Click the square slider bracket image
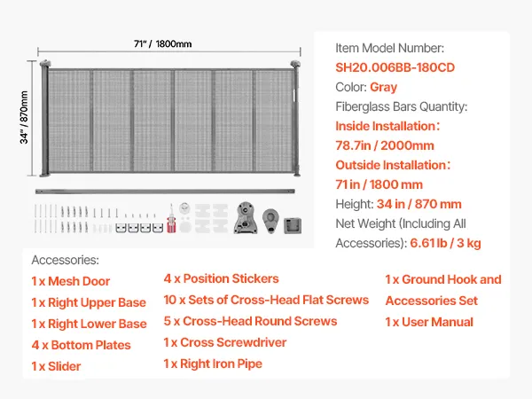Screen dimensions: 532x399 click(293, 225)
